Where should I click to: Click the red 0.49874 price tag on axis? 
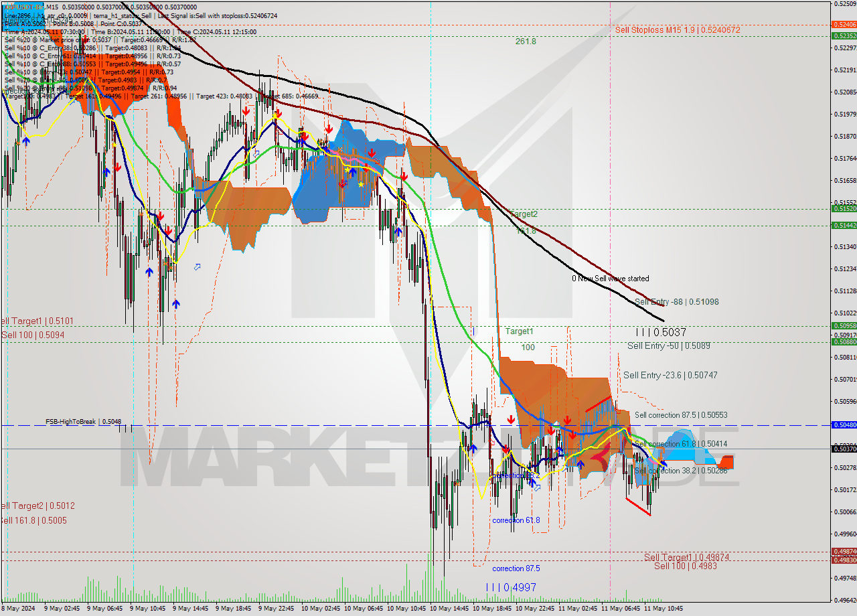(844, 552)
